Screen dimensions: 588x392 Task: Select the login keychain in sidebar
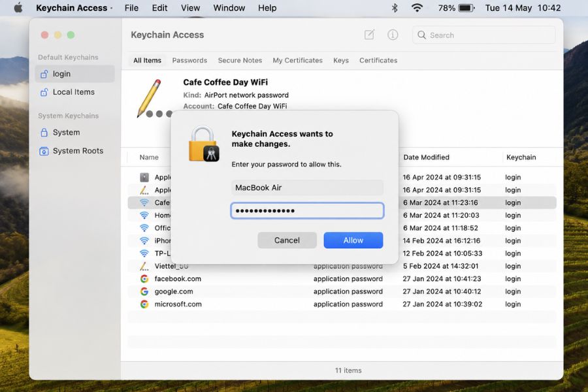pyautogui.click(x=74, y=74)
